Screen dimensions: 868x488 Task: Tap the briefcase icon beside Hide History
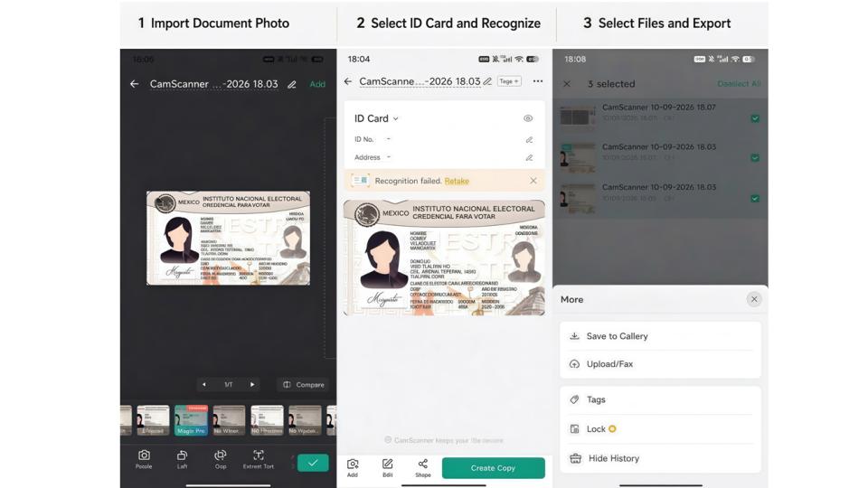576,458
